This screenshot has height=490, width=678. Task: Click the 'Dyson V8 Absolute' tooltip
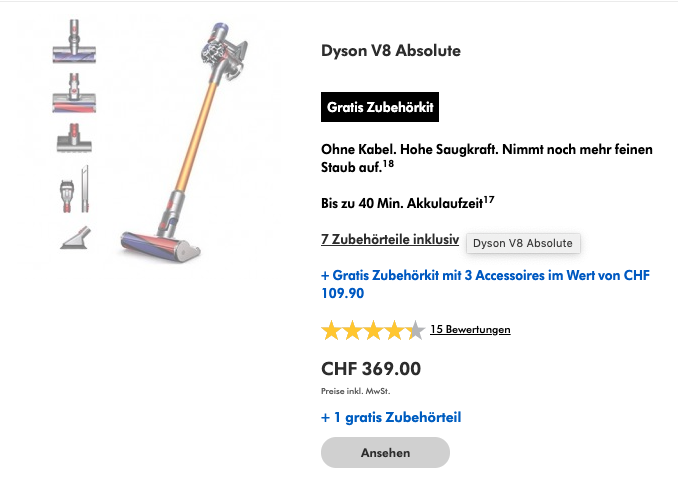pyautogui.click(x=522, y=243)
